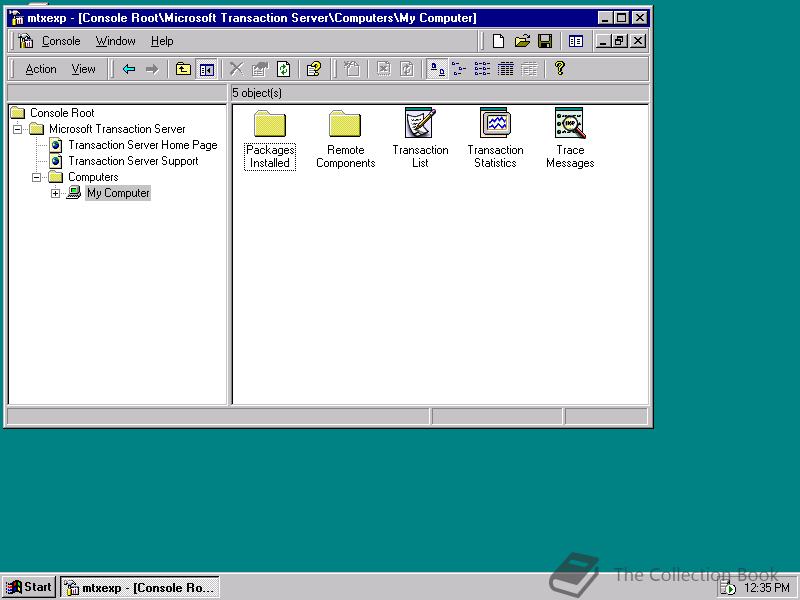Click the title bar application icon

click(x=17, y=18)
